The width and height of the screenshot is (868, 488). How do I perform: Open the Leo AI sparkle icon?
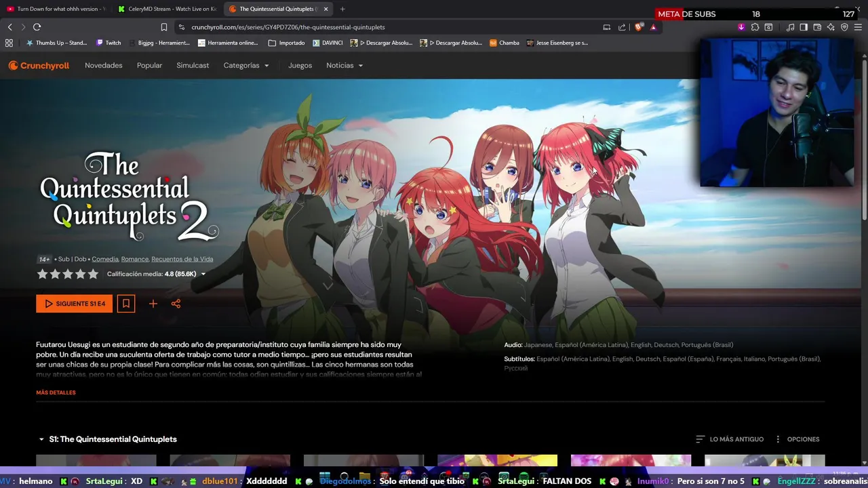point(831,27)
